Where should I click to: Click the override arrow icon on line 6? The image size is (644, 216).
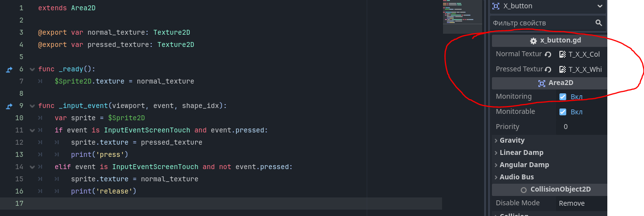[x=9, y=69]
